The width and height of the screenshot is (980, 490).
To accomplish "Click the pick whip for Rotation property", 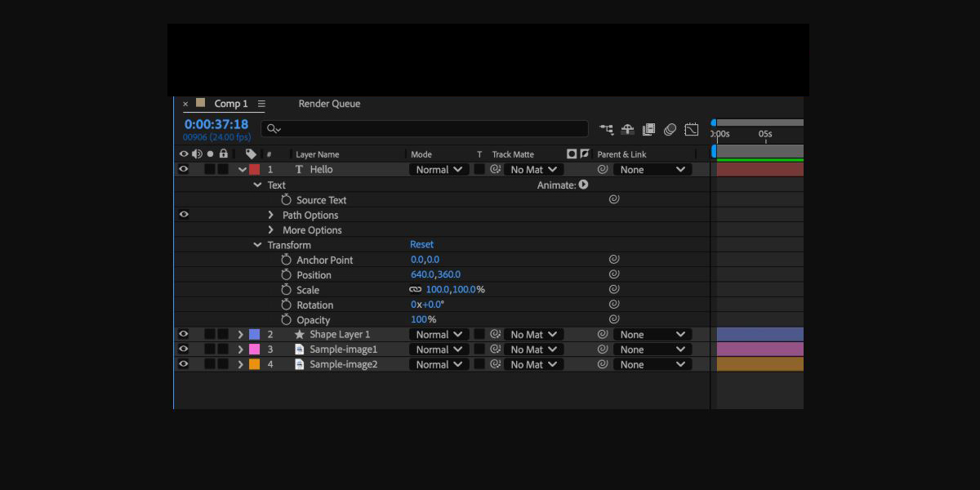I will [x=614, y=305].
